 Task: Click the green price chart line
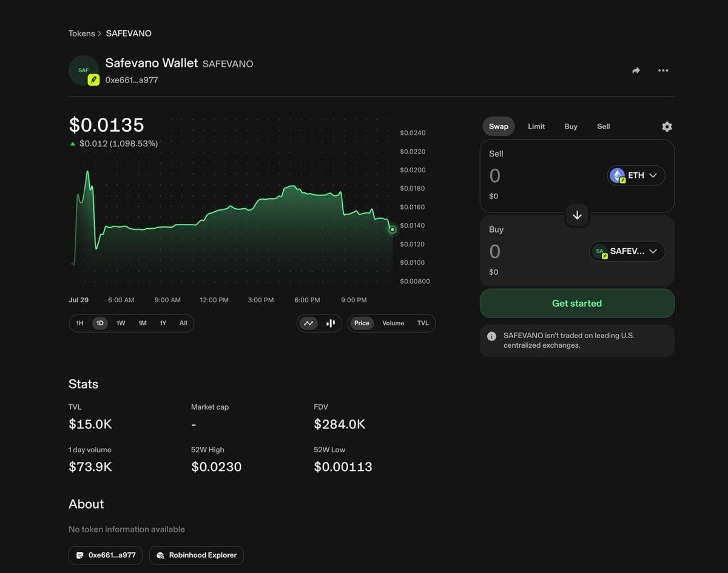(231, 210)
